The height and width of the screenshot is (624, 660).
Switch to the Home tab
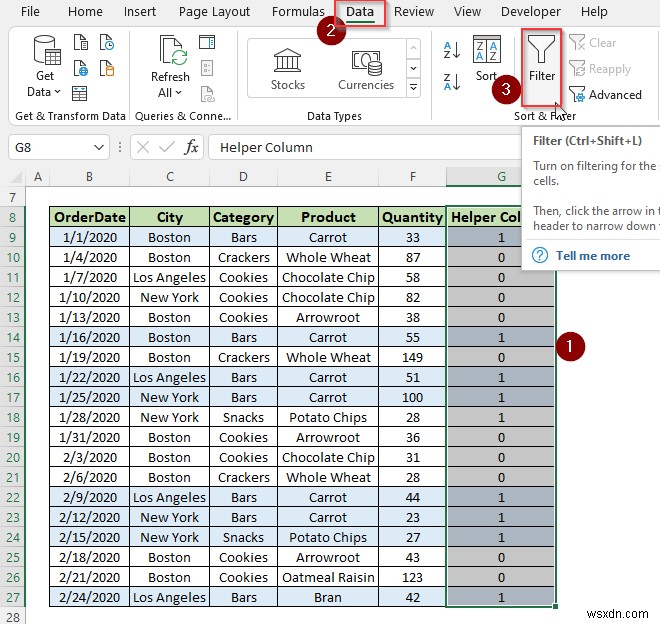click(85, 11)
